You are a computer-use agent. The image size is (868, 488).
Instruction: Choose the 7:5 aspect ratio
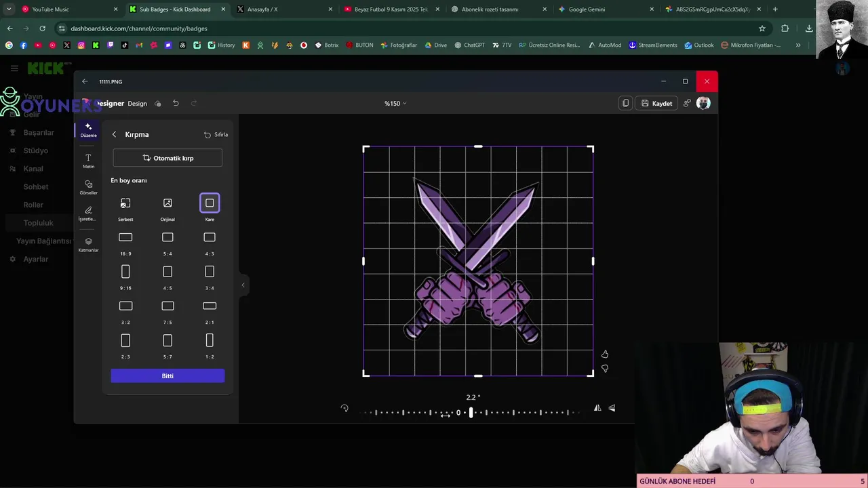click(167, 312)
